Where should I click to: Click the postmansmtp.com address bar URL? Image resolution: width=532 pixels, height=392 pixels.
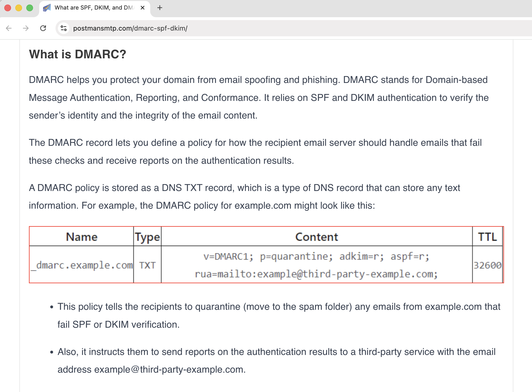point(130,28)
